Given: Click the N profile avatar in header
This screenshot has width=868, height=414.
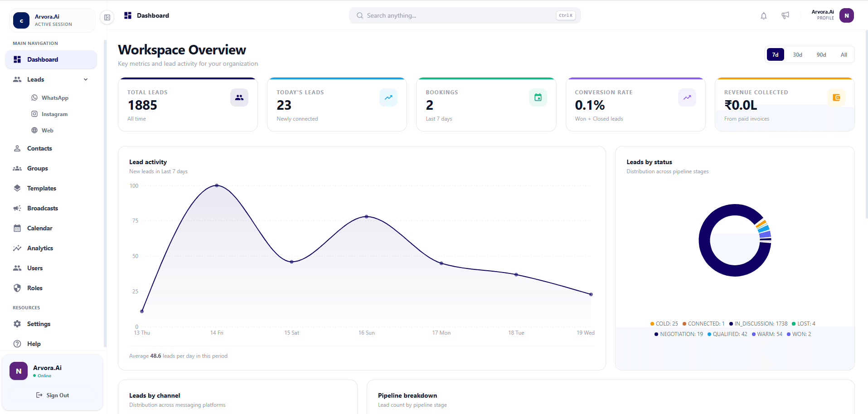Looking at the screenshot, I should [x=846, y=15].
